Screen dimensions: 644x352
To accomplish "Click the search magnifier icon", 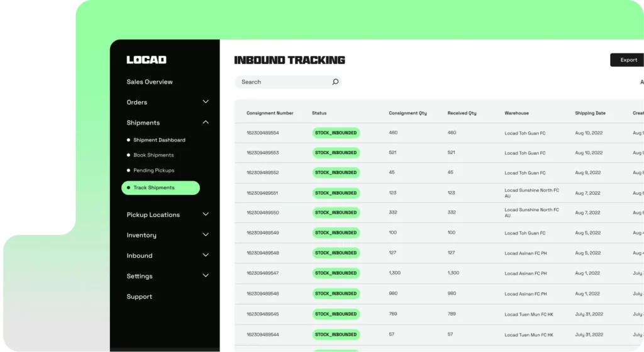I will point(335,82).
